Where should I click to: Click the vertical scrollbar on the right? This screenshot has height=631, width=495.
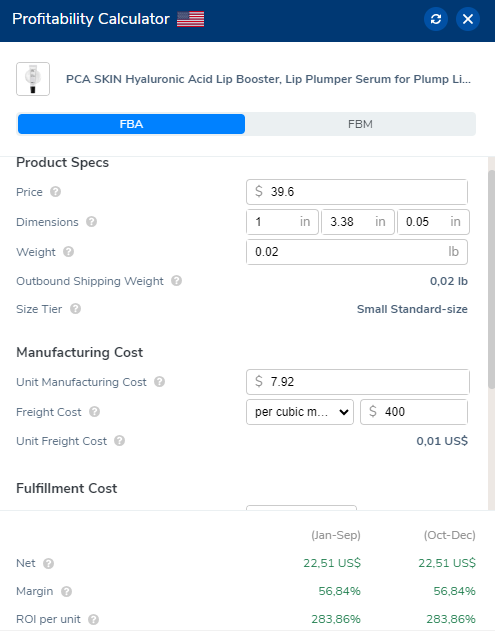(x=491, y=280)
